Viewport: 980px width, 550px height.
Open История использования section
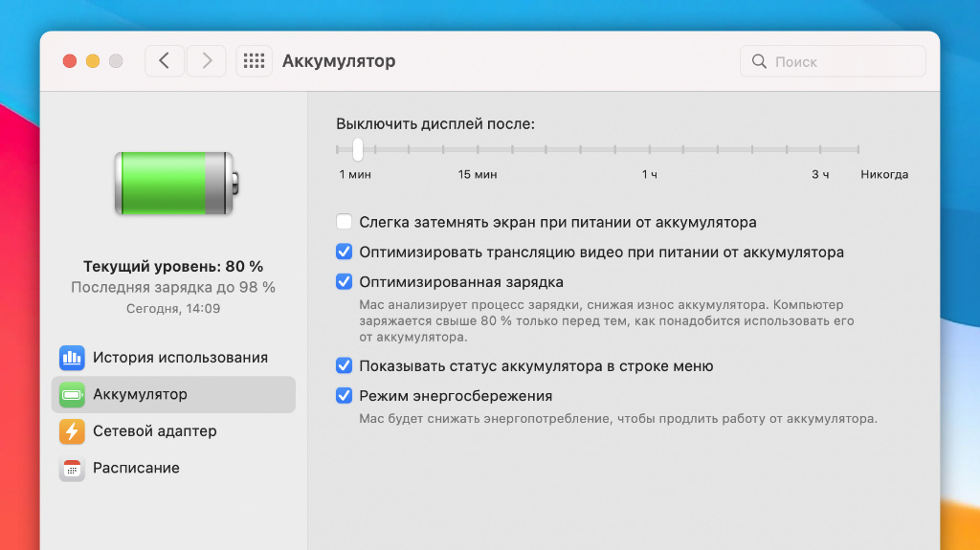[173, 358]
